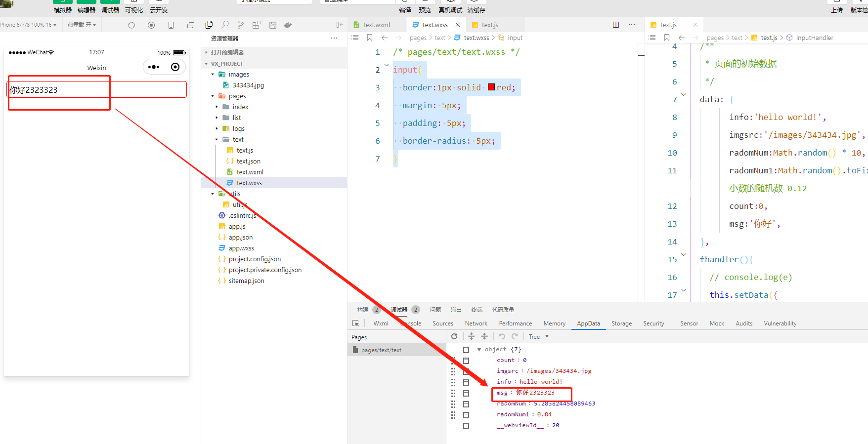Open the search icon in editor sidebar
This screenshot has width=868, height=444.
pos(225,25)
